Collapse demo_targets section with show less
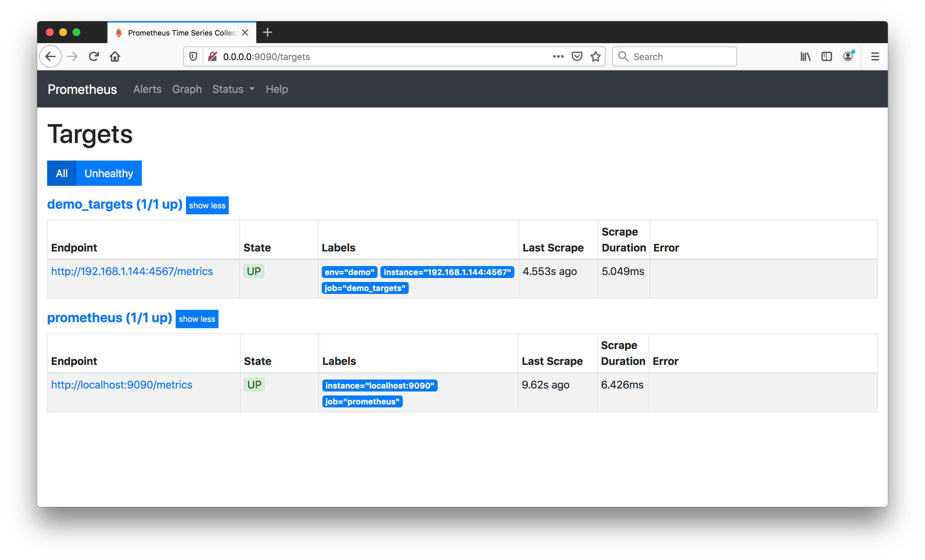The width and height of the screenshot is (925, 560). click(x=207, y=205)
